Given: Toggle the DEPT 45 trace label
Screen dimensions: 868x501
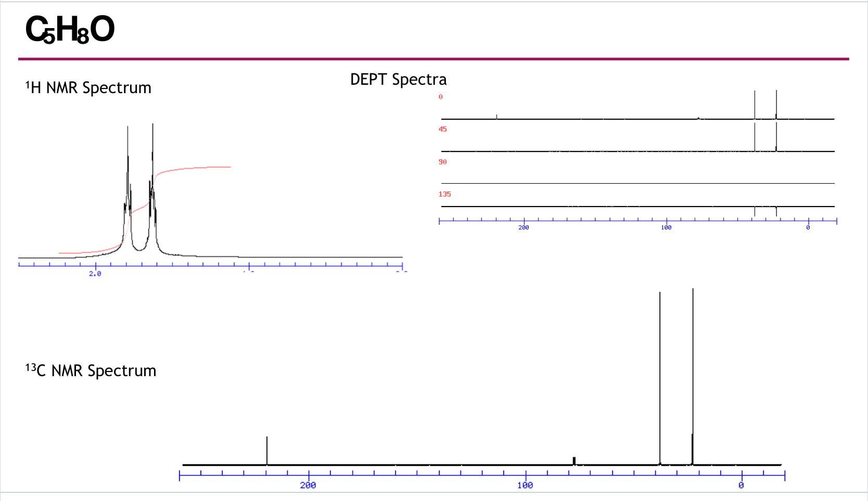Looking at the screenshot, I should (x=442, y=130).
